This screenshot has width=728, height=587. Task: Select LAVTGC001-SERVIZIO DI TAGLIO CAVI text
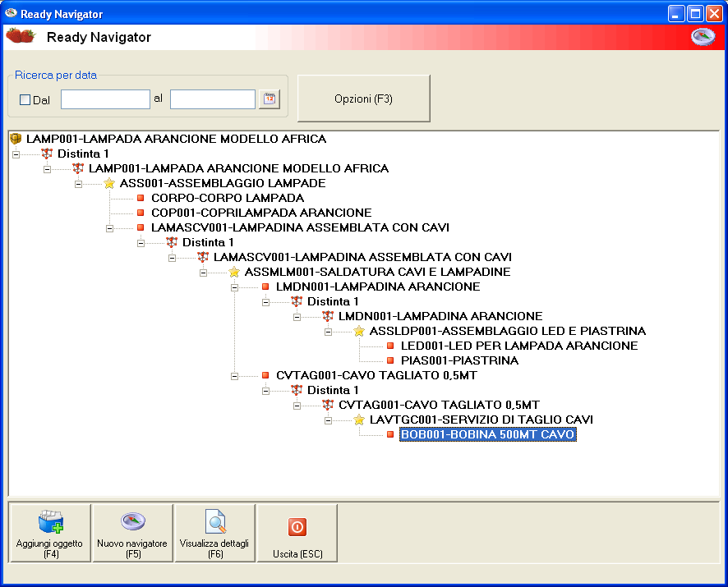pyautogui.click(x=481, y=420)
